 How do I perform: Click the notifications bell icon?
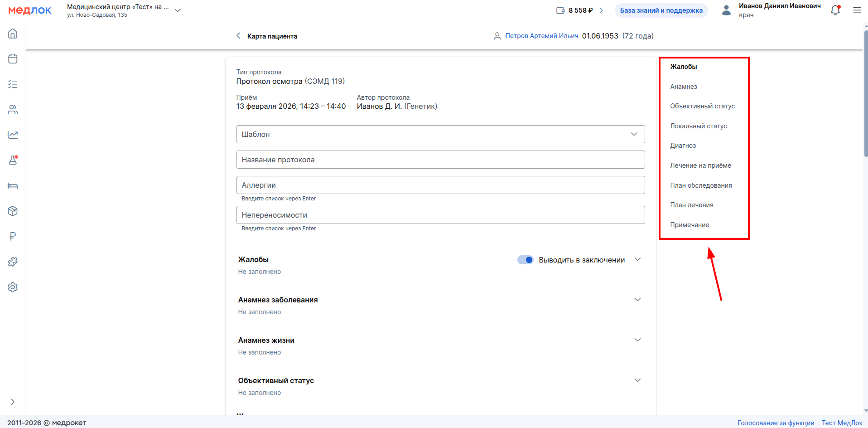835,10
